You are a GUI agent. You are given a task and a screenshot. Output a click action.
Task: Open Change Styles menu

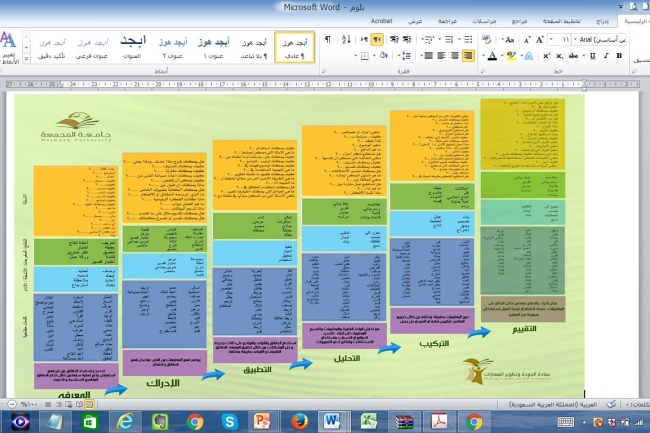[x=9, y=48]
